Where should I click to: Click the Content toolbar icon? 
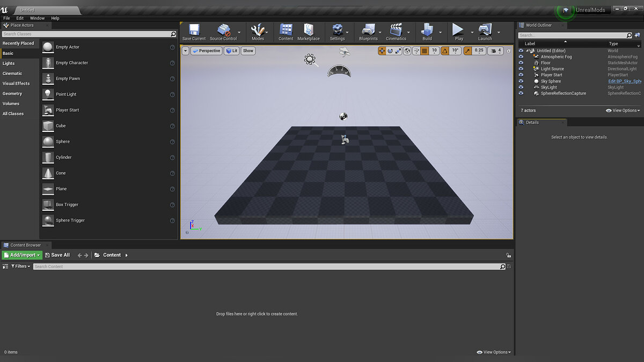[x=286, y=32]
